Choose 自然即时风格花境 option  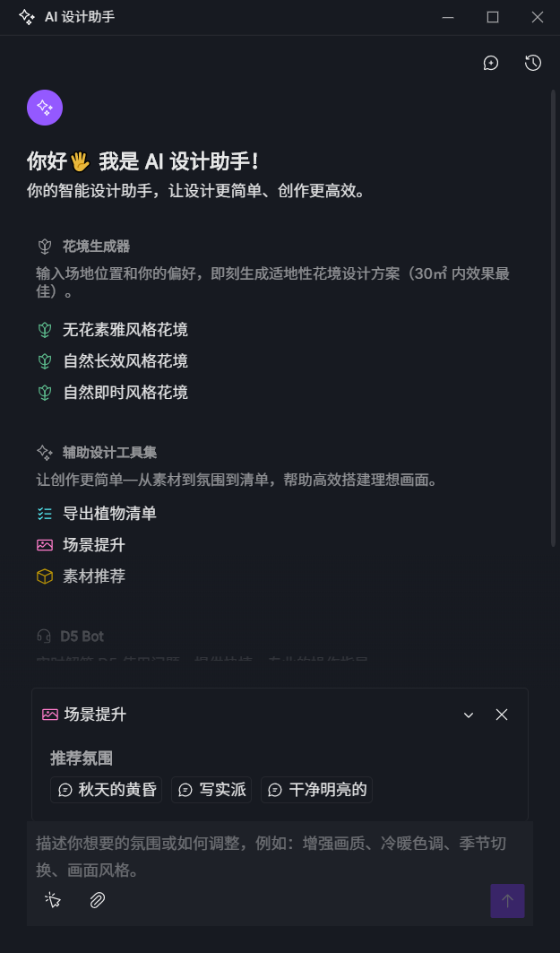point(125,393)
